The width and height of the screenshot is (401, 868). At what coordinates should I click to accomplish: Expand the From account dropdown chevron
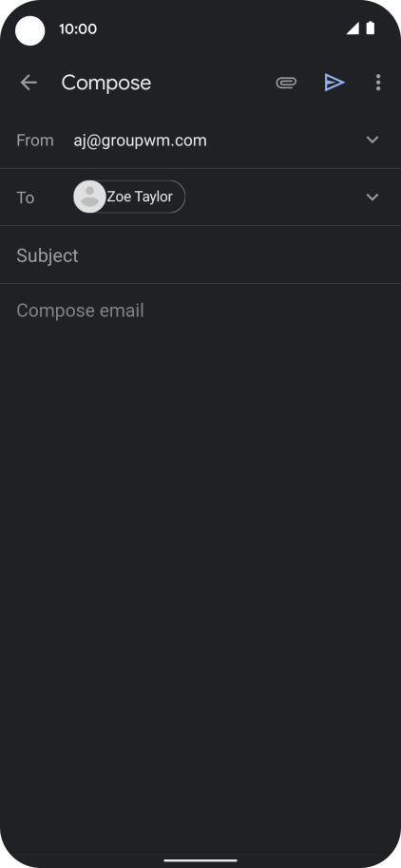tap(372, 140)
